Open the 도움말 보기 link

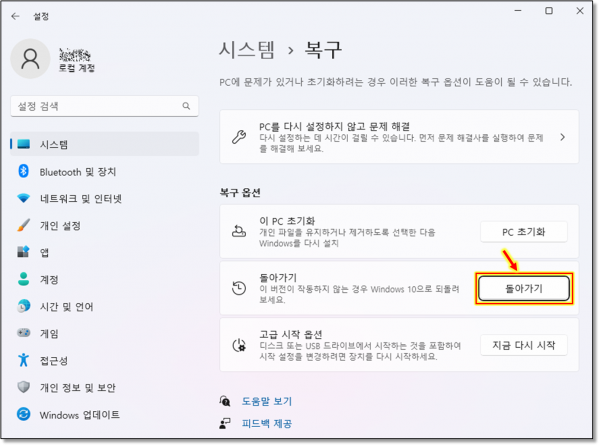[x=266, y=400]
